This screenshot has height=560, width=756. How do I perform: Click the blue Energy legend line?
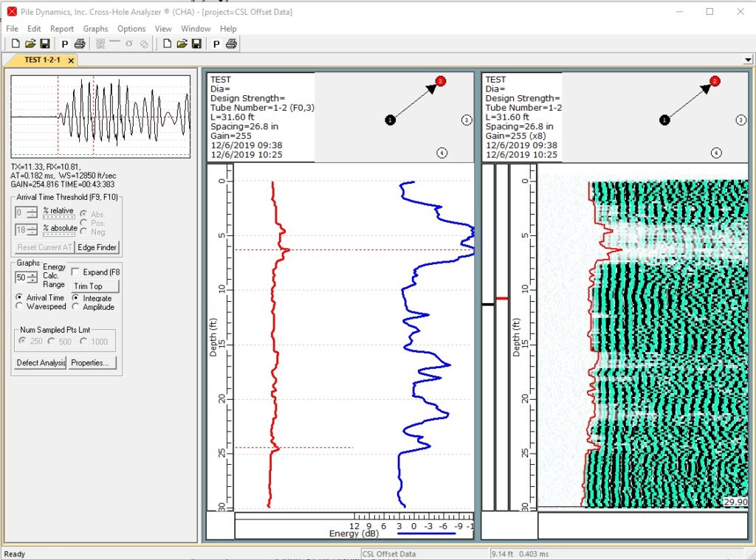426,533
